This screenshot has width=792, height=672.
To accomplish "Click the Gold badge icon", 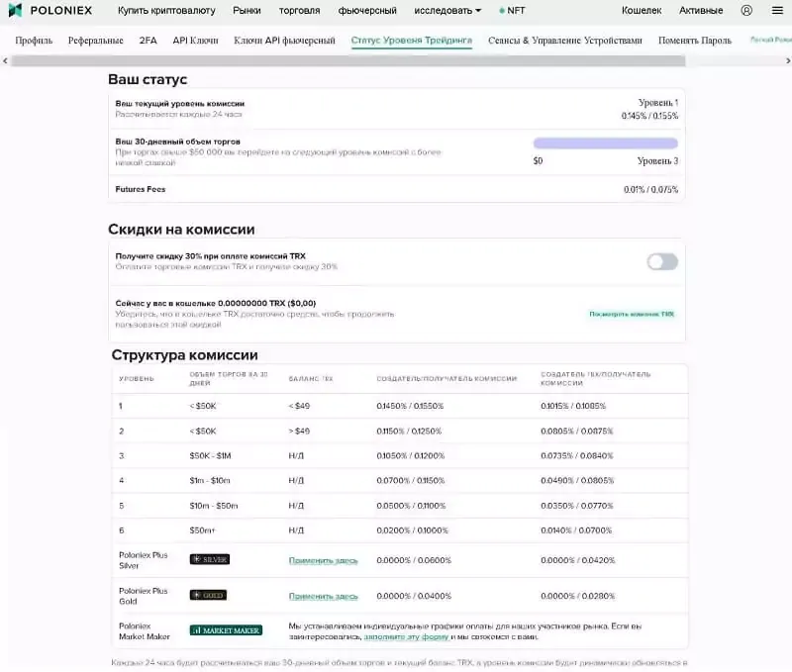I will tap(208, 595).
